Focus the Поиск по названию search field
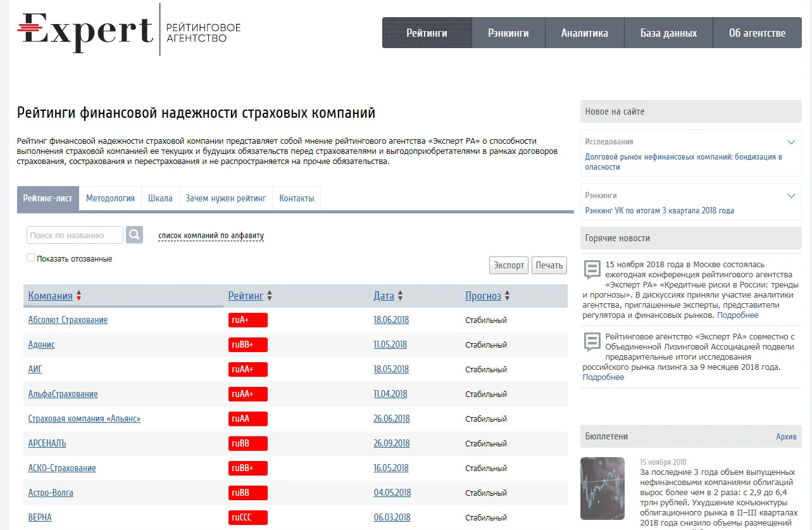Image resolution: width=812 pixels, height=530 pixels. 75,235
